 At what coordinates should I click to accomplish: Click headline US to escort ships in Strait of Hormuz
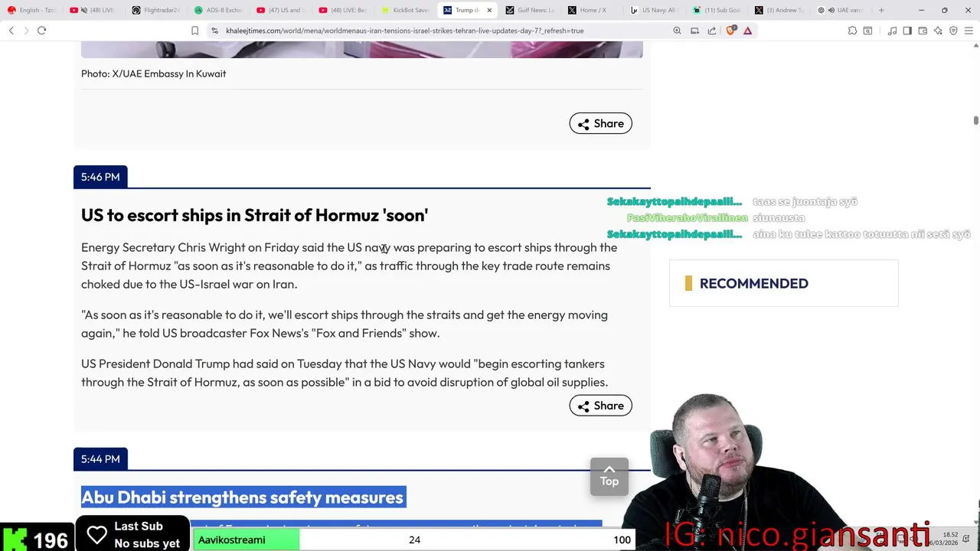(x=254, y=215)
